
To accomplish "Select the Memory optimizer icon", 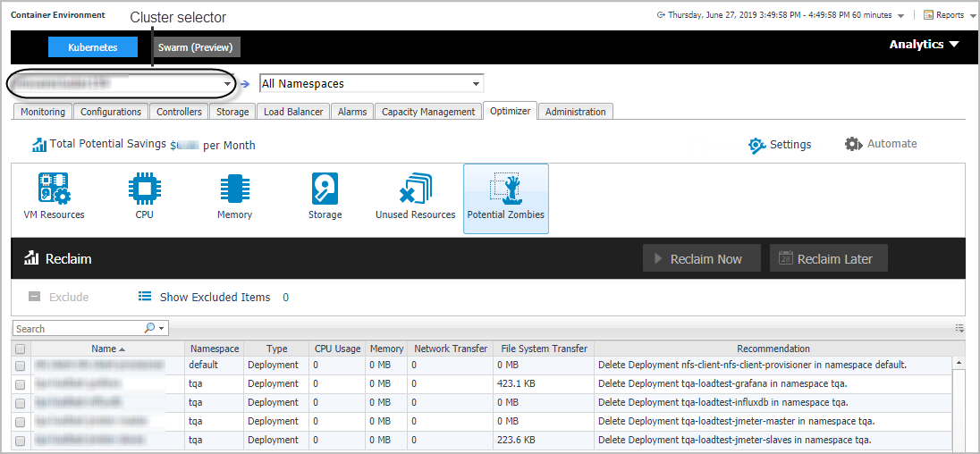I will [234, 189].
